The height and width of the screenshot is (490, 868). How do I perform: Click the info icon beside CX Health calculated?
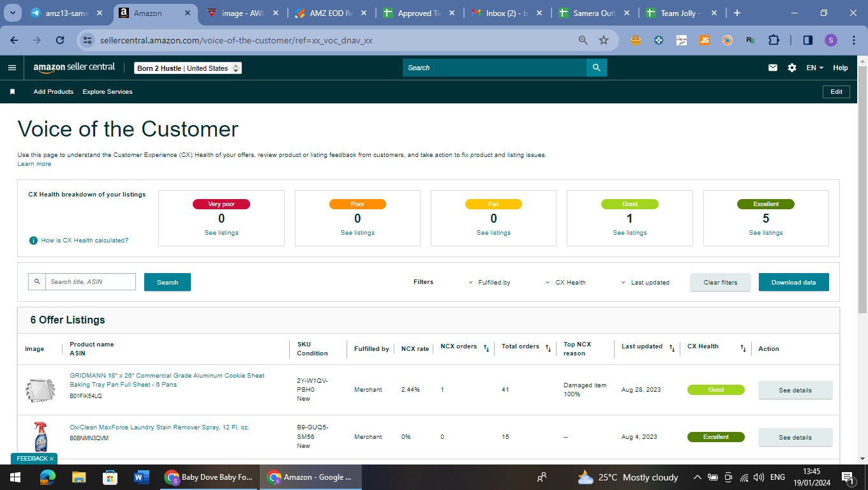(x=33, y=241)
